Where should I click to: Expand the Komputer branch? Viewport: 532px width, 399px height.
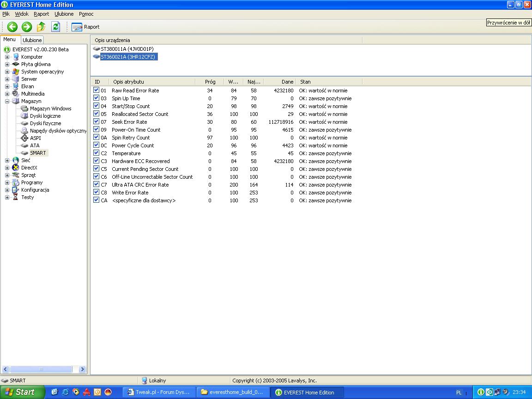click(x=7, y=57)
